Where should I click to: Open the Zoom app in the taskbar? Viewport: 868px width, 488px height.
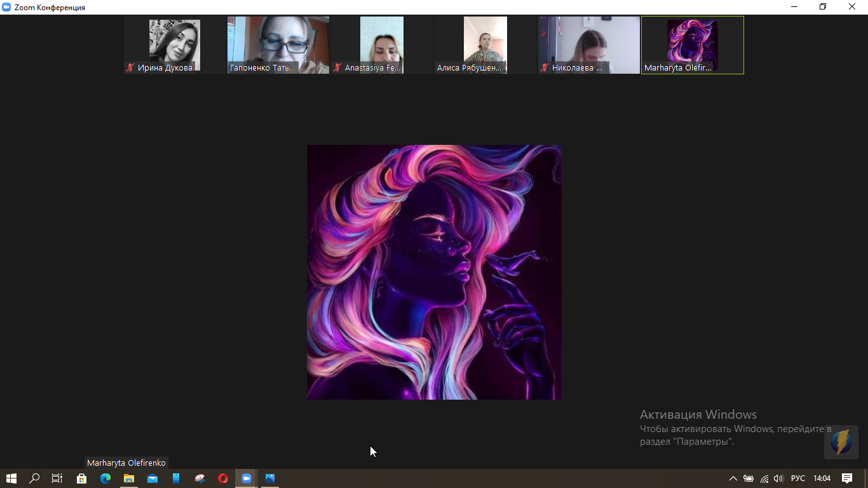(247, 478)
